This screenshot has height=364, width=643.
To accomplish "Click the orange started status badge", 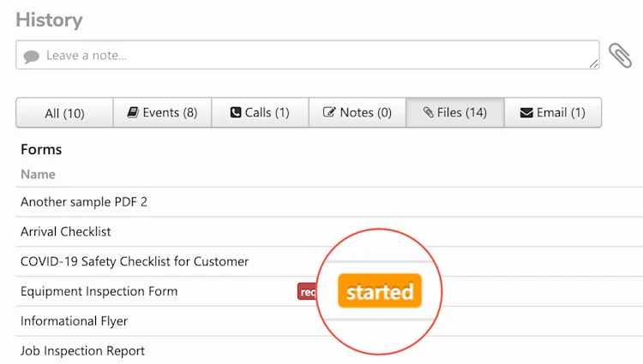I will click(380, 291).
